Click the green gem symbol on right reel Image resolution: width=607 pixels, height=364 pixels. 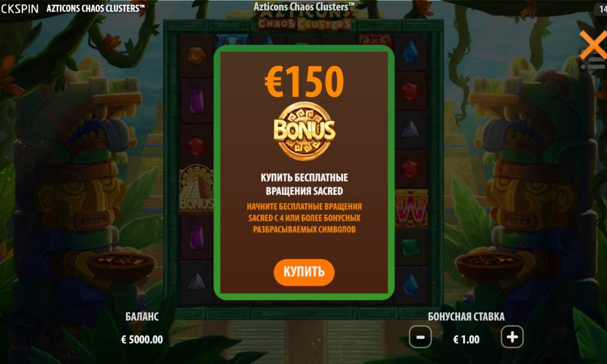click(410, 248)
